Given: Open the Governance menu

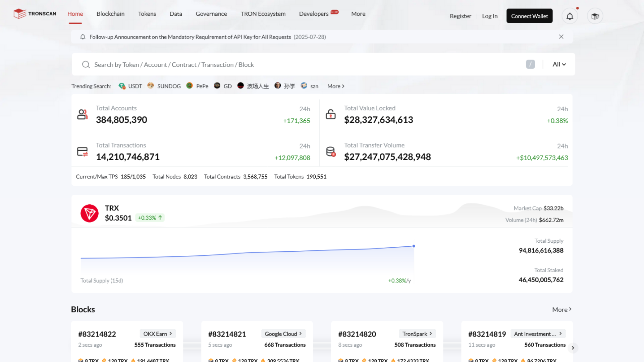Looking at the screenshot, I should pos(211,14).
